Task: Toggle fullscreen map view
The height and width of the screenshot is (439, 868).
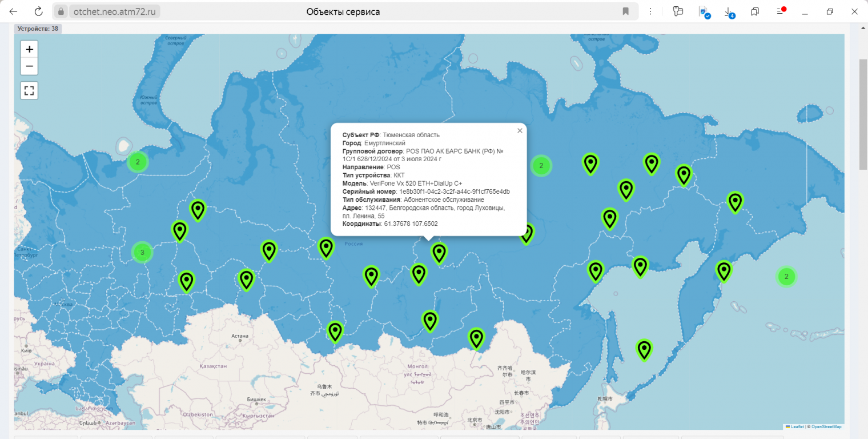Action: [29, 90]
